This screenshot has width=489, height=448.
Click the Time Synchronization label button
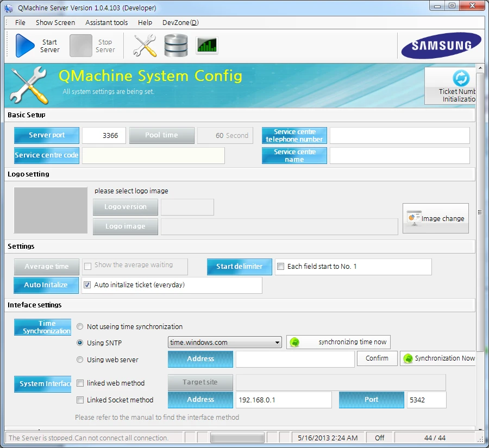43,327
